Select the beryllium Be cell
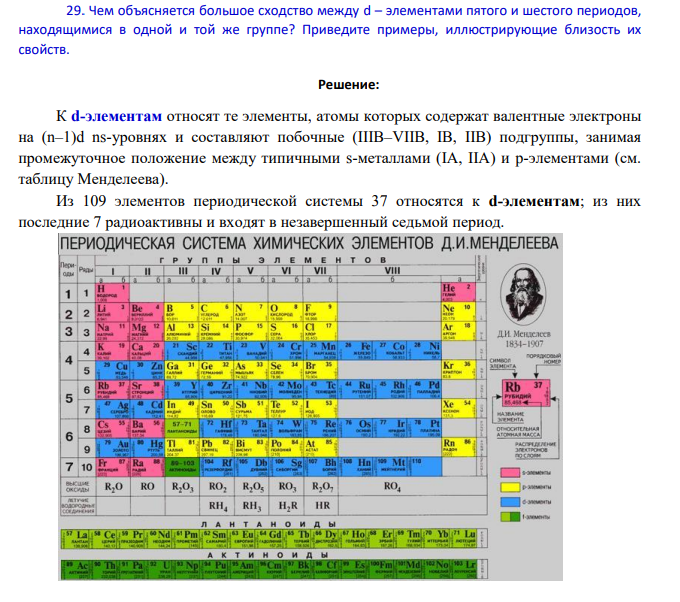This screenshot has height=602, width=680. pos(147,312)
